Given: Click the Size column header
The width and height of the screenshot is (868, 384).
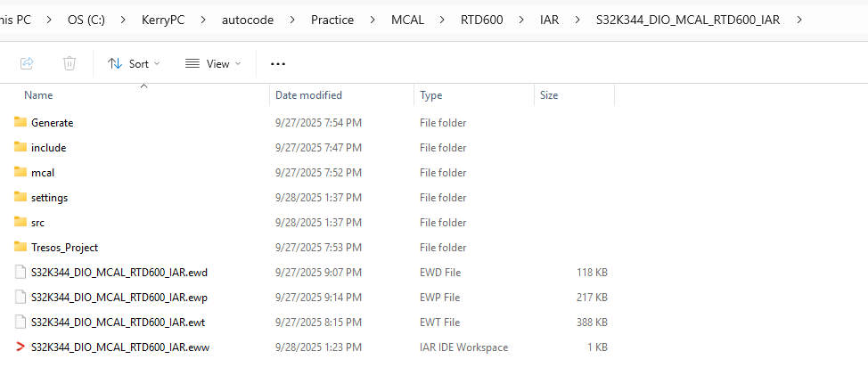Looking at the screenshot, I should (549, 95).
